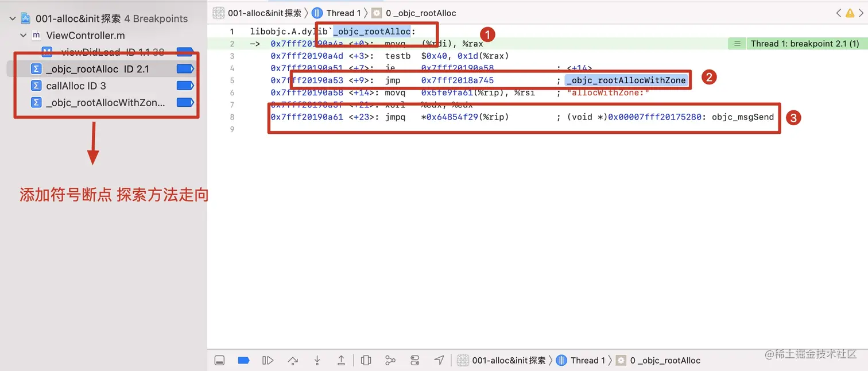
Task: Click line number 8 in the gutter
Action: coord(232,117)
